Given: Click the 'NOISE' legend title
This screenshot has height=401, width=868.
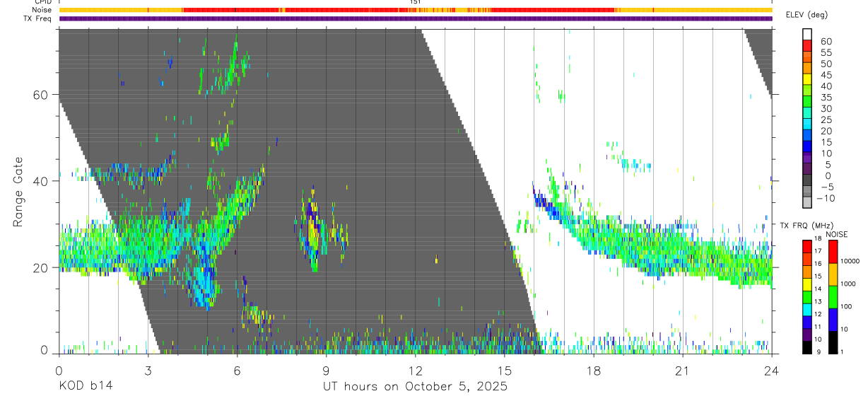Looking at the screenshot, I should [836, 234].
